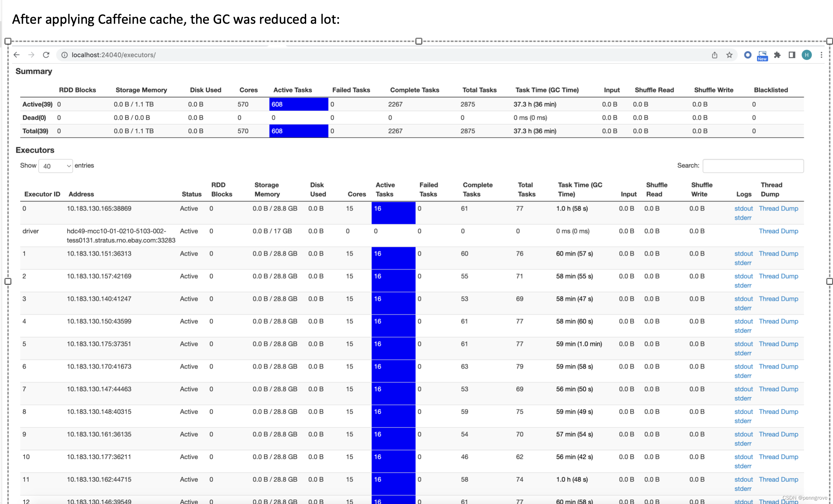Sort by Active Tasks column header

point(385,190)
